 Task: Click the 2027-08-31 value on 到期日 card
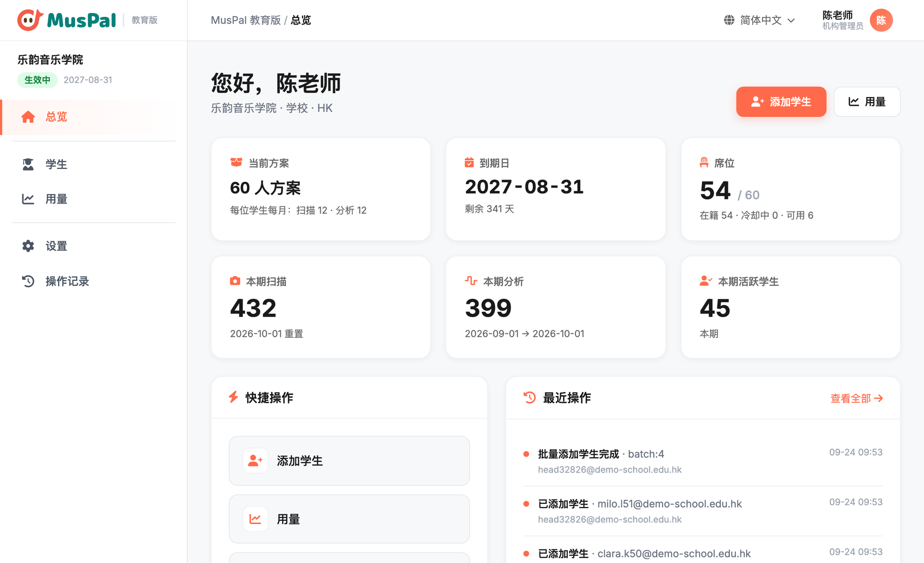pyautogui.click(x=524, y=187)
